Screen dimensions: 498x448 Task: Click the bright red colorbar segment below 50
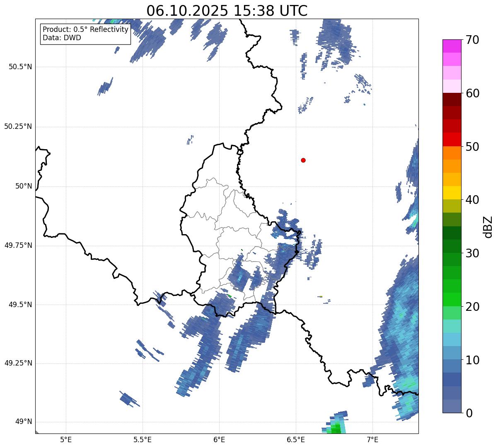click(x=452, y=139)
